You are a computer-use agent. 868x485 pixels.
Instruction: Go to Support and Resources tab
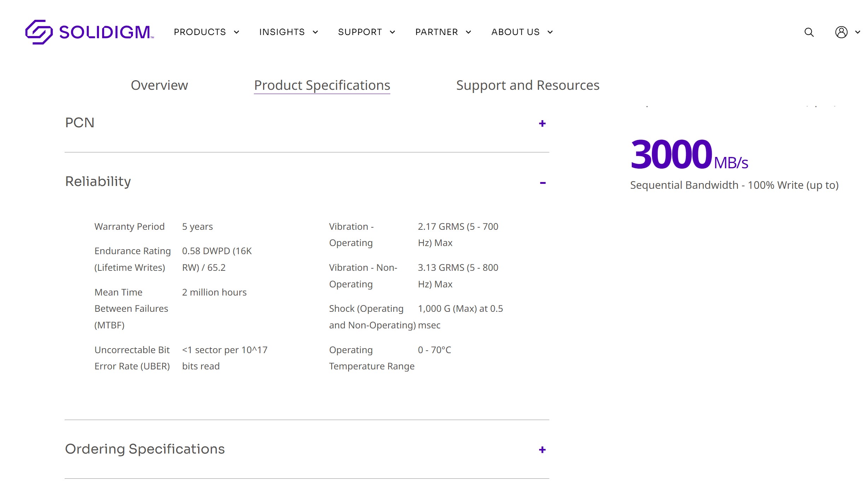tap(528, 85)
